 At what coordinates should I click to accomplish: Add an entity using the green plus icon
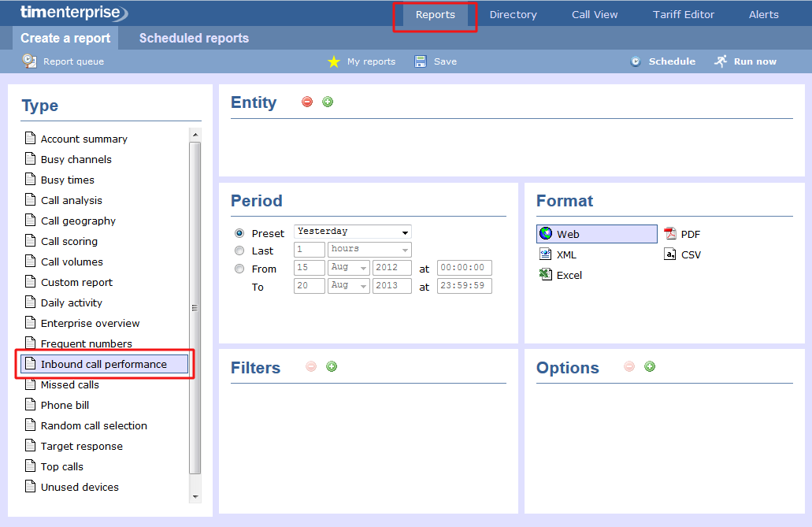coord(327,102)
